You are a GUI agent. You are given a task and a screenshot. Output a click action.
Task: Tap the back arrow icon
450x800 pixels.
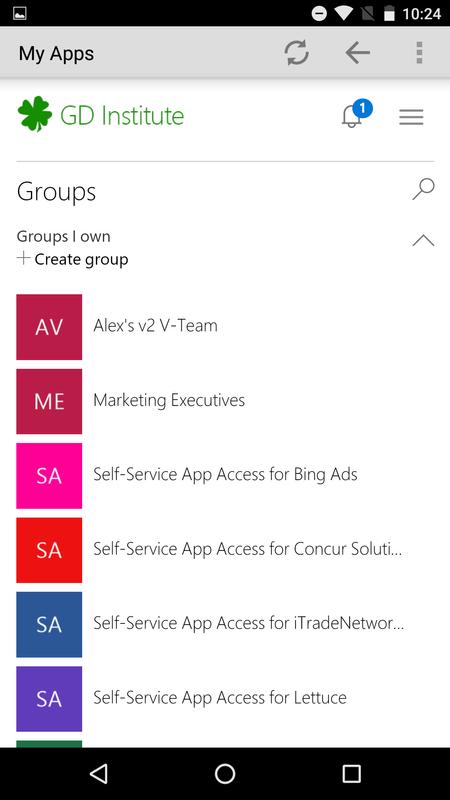(x=357, y=53)
